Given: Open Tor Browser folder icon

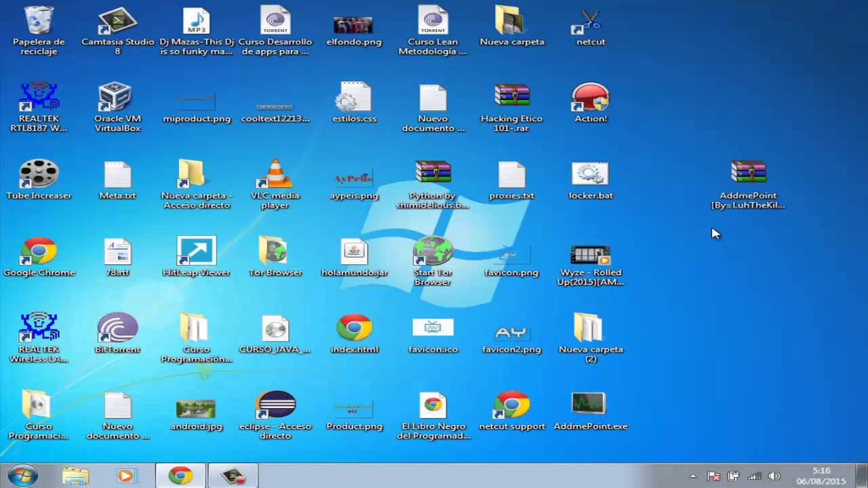Looking at the screenshot, I should 273,251.
